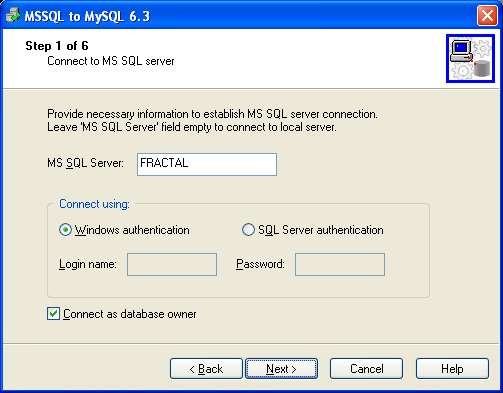This screenshot has width=503, height=393.
Task: Click the 'Step 1 of 6' heading
Action: tap(57, 46)
